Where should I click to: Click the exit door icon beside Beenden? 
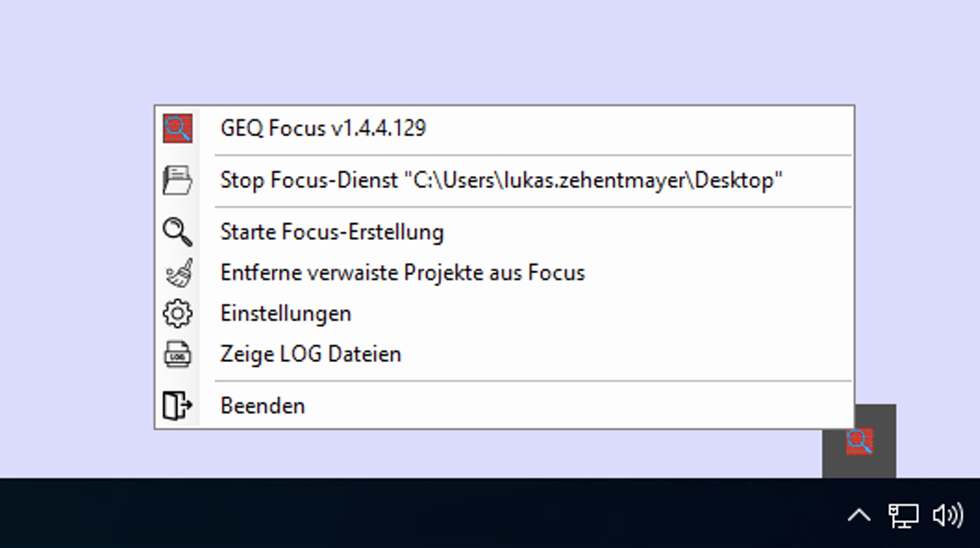point(178,405)
